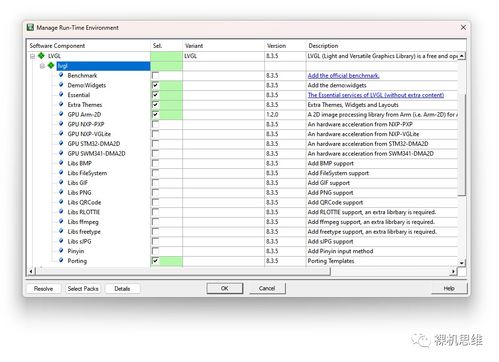Click the Variant column header
The image size is (499, 362).
(223, 46)
